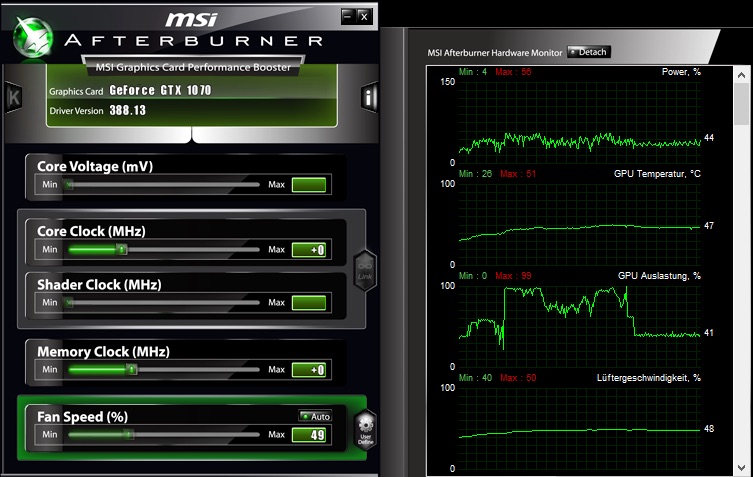
Task: Click the Memory Clock (MHz) label
Action: [x=104, y=352]
